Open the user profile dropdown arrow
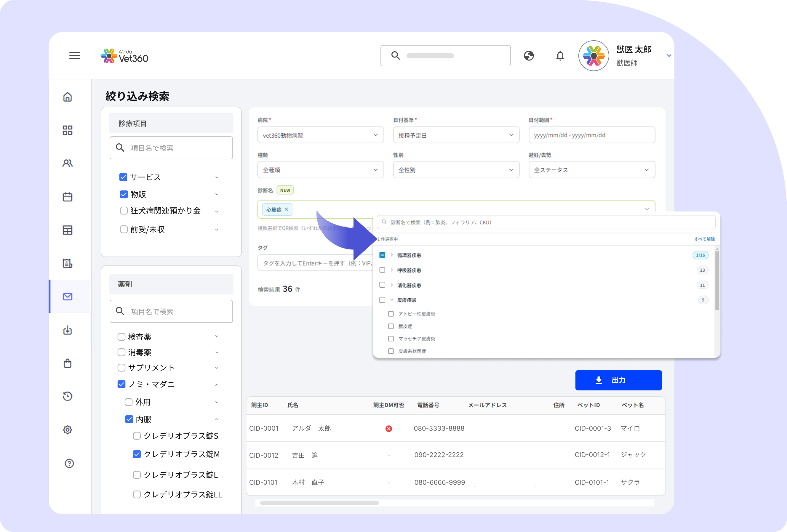 (668, 56)
